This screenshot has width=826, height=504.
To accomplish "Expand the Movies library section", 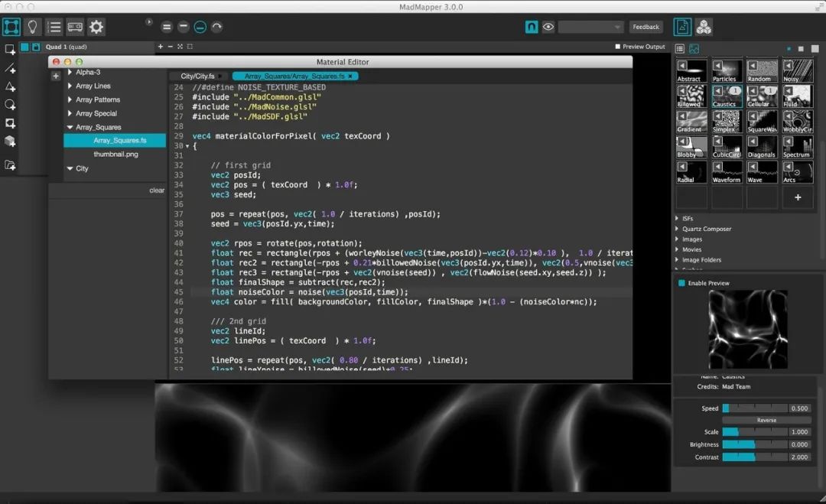I will point(677,249).
